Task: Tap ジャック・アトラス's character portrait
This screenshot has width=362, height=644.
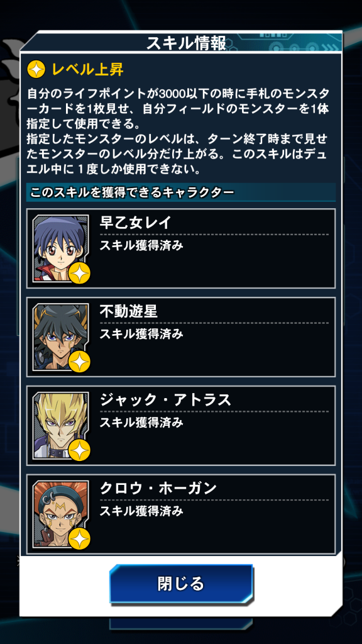Action: tap(60, 426)
